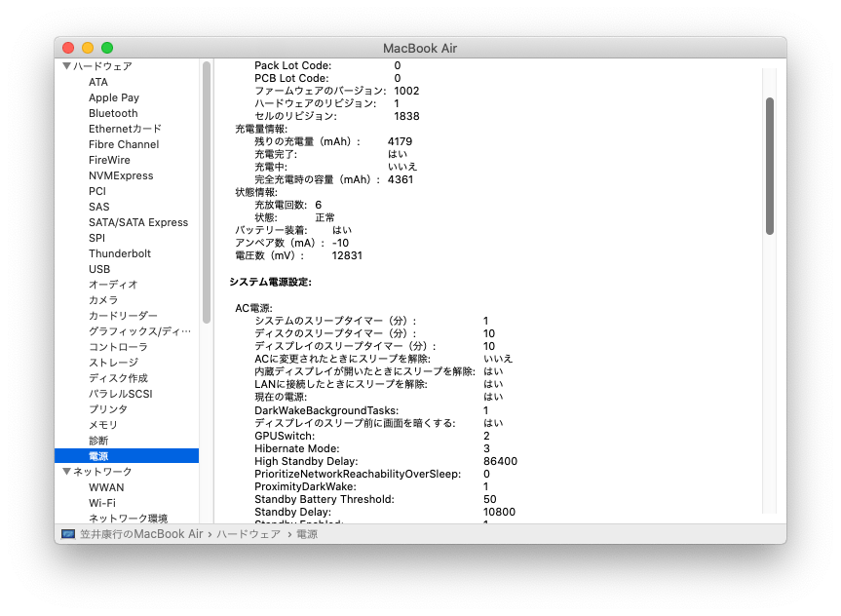Click the システム電源設定 heading
The height and width of the screenshot is (616, 841).
coord(270,282)
